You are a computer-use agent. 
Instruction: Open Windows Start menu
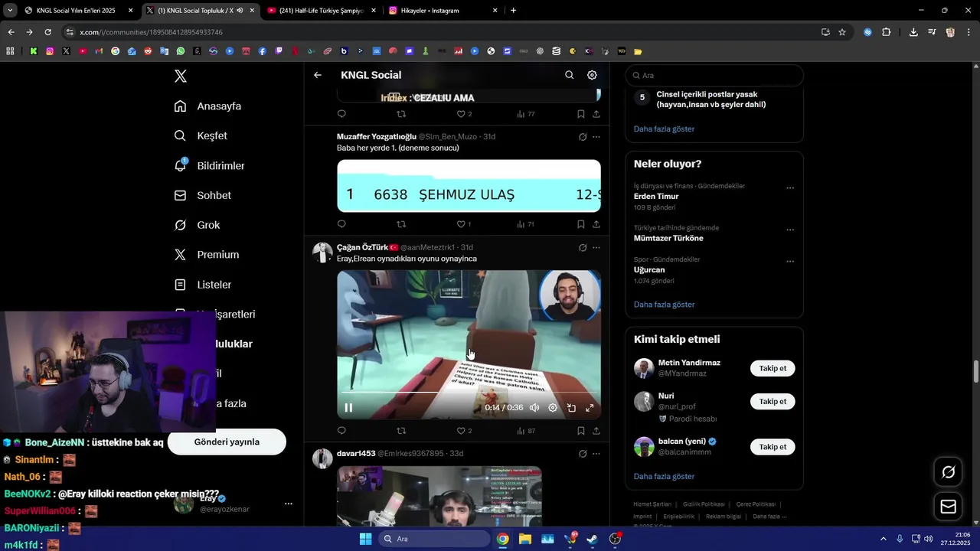tap(365, 539)
